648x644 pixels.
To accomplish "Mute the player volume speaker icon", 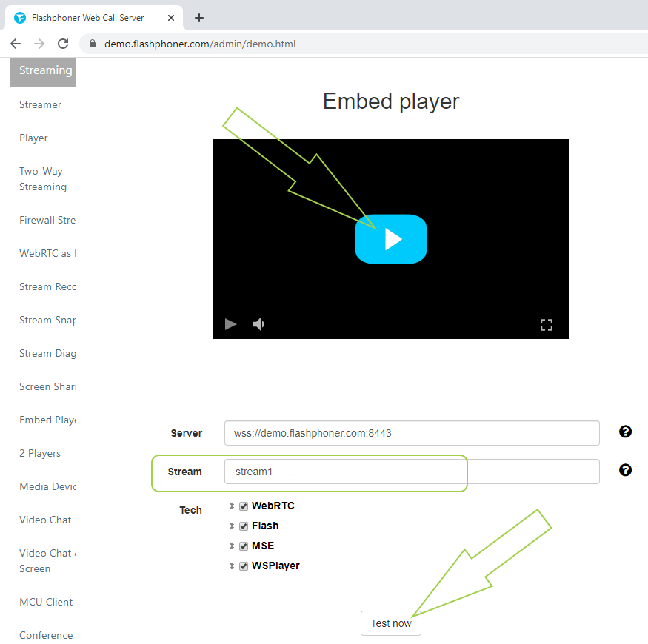I will pyautogui.click(x=258, y=324).
